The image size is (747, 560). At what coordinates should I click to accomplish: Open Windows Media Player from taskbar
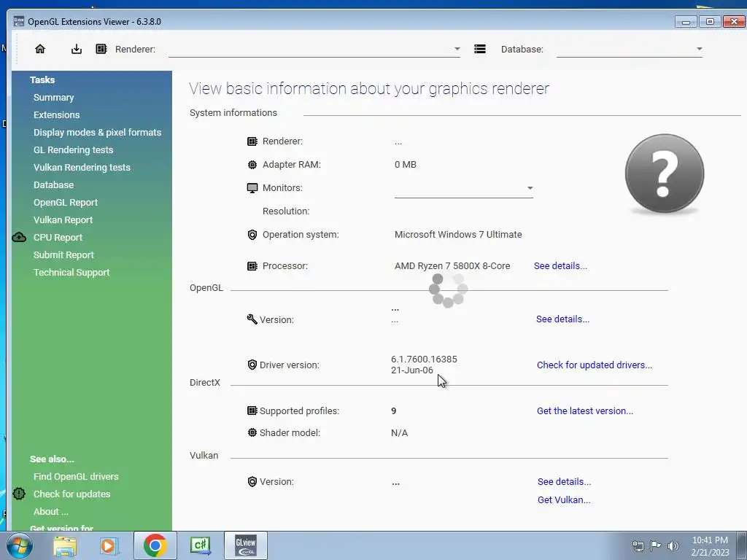109,545
